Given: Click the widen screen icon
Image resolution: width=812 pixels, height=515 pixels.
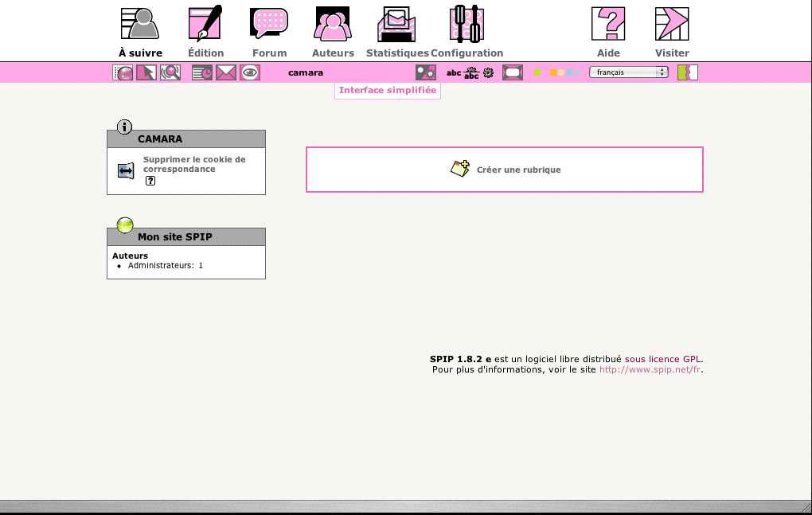Looking at the screenshot, I should pos(513,72).
